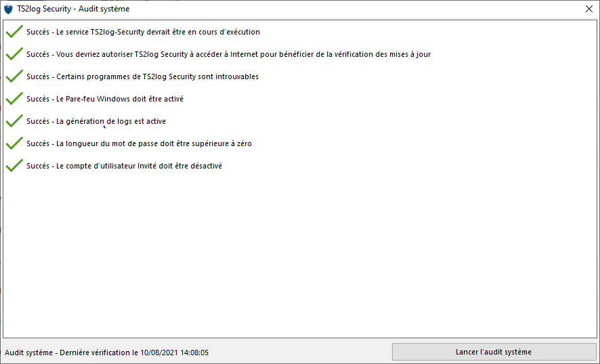Select the text compte d'utilisateur Invité doit être désactivé
This screenshot has height=364, width=600.
124,166
